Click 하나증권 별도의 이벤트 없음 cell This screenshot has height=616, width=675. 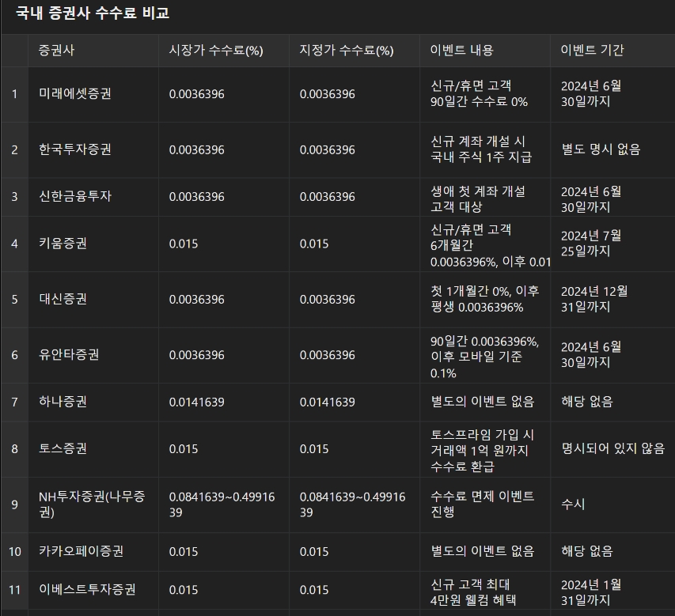485,402
